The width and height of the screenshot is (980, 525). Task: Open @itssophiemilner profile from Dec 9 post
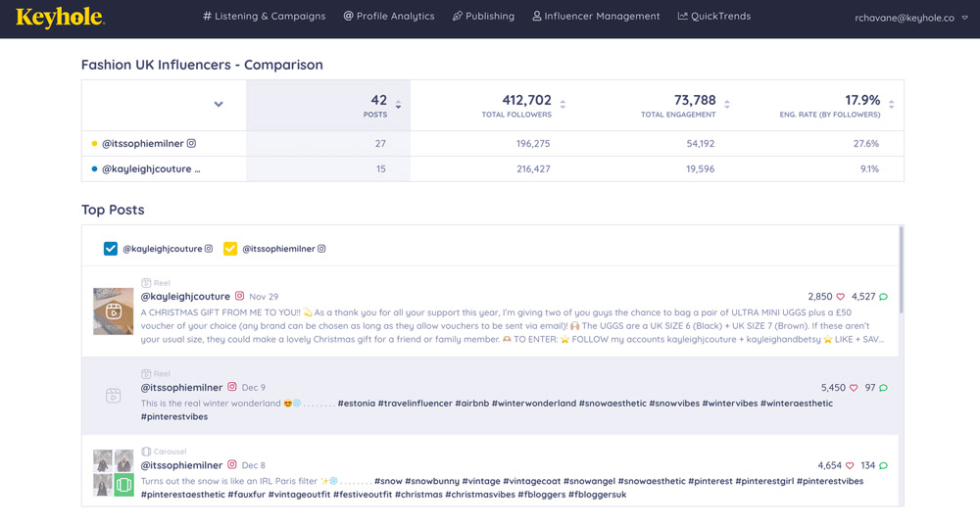pos(181,388)
